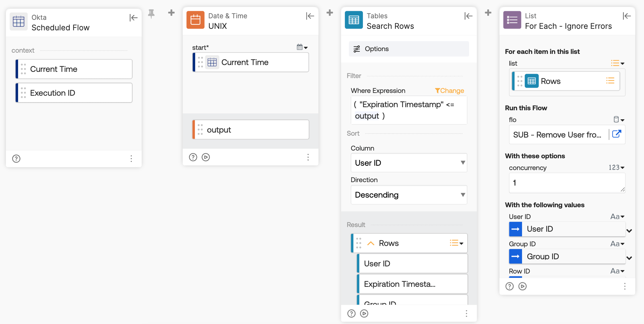
Task: Open the Direction Descending dropdown
Action: [409, 195]
